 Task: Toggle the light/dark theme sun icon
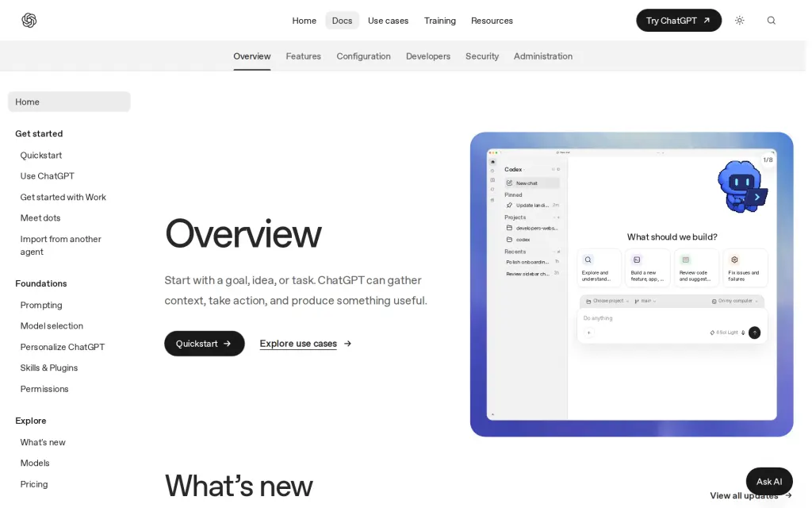coord(740,20)
